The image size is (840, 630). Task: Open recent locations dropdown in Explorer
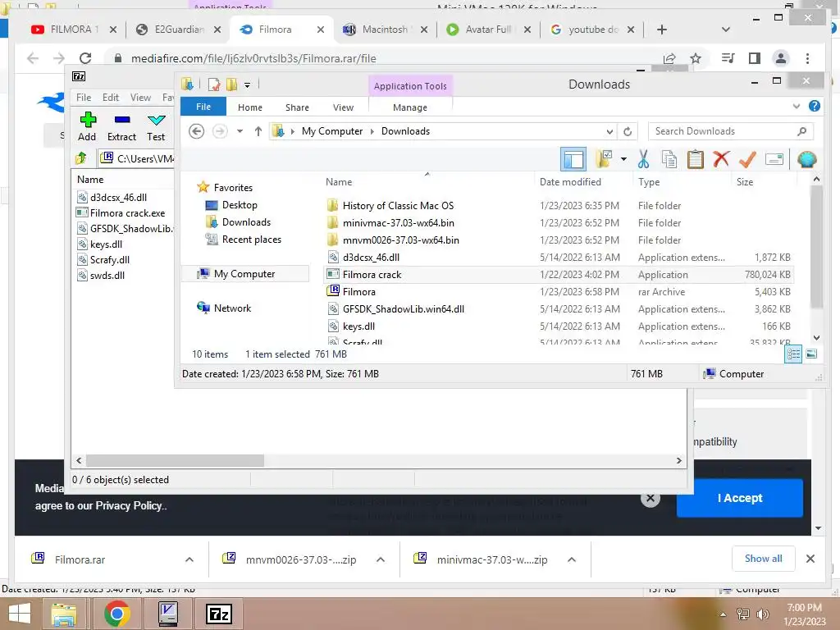coord(240,131)
